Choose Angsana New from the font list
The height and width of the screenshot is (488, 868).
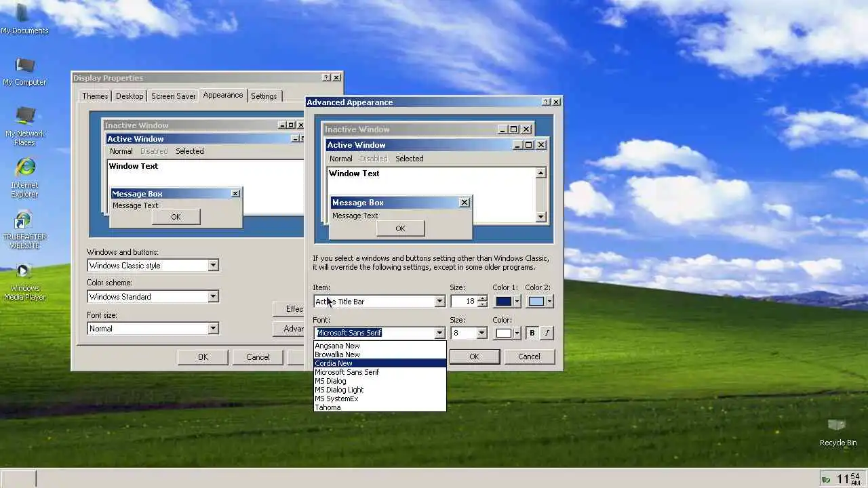pos(380,346)
